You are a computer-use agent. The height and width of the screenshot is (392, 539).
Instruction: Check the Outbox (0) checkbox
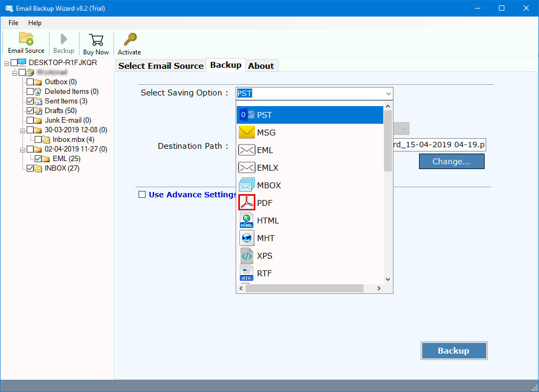coord(30,82)
